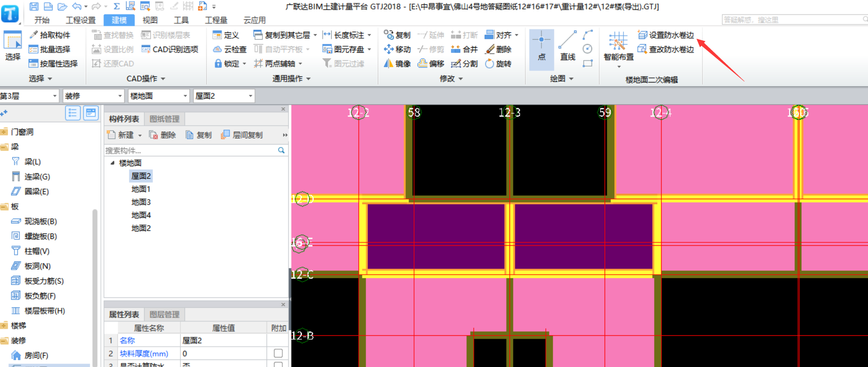This screenshot has width=868, height=367.
Task: Open the 云应用 ribbon tab
Action: pos(255,20)
